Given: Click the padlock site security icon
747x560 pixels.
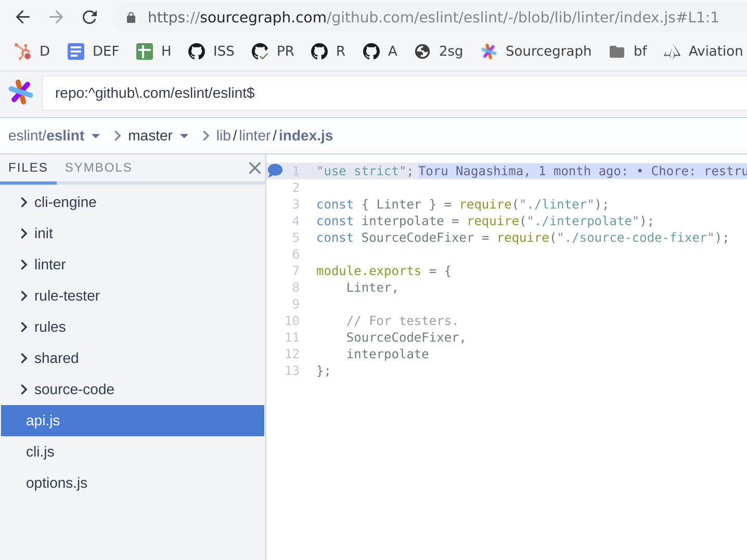Looking at the screenshot, I should (x=131, y=18).
